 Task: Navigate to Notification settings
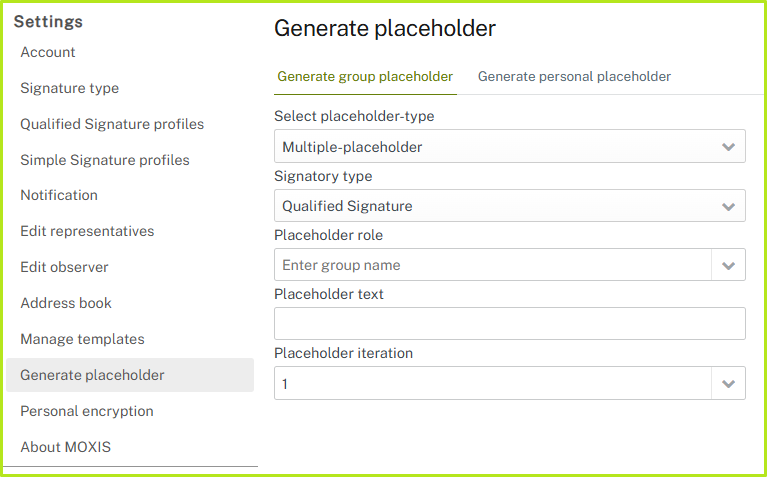click(x=59, y=195)
